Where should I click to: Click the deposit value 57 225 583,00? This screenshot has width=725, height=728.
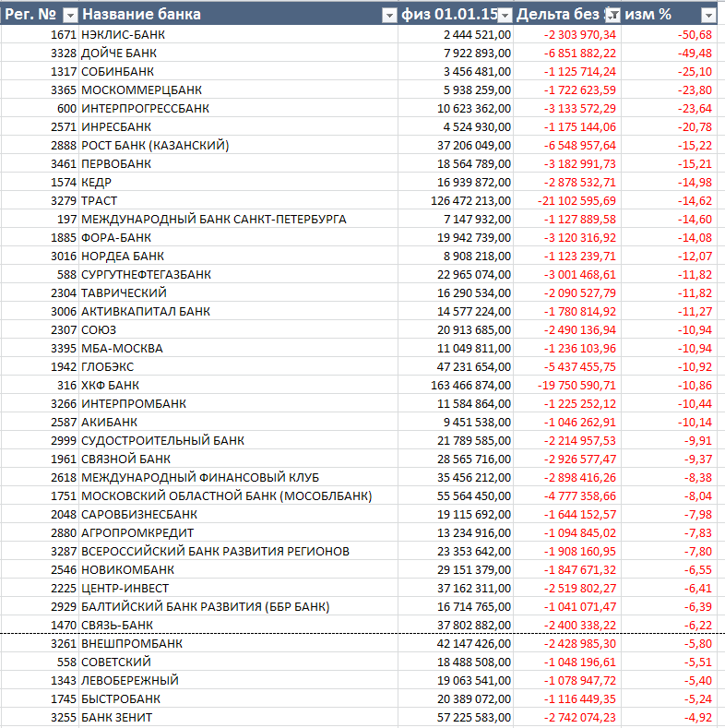click(456, 717)
